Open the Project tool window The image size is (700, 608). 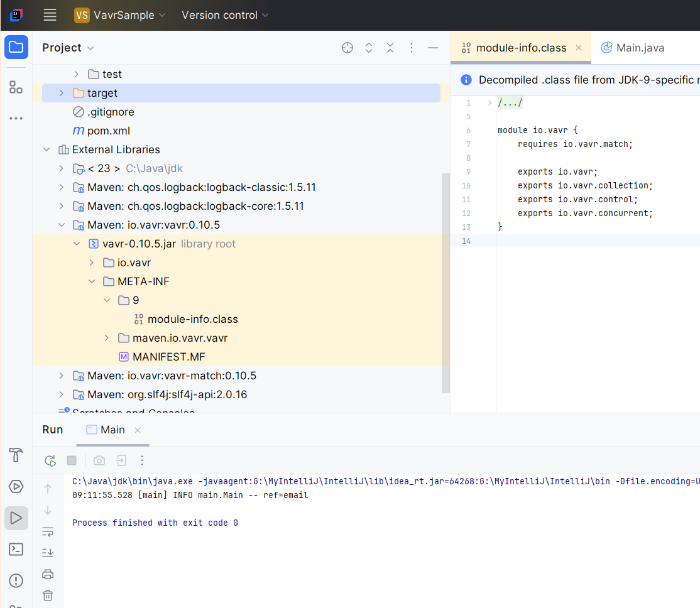pyautogui.click(x=16, y=47)
